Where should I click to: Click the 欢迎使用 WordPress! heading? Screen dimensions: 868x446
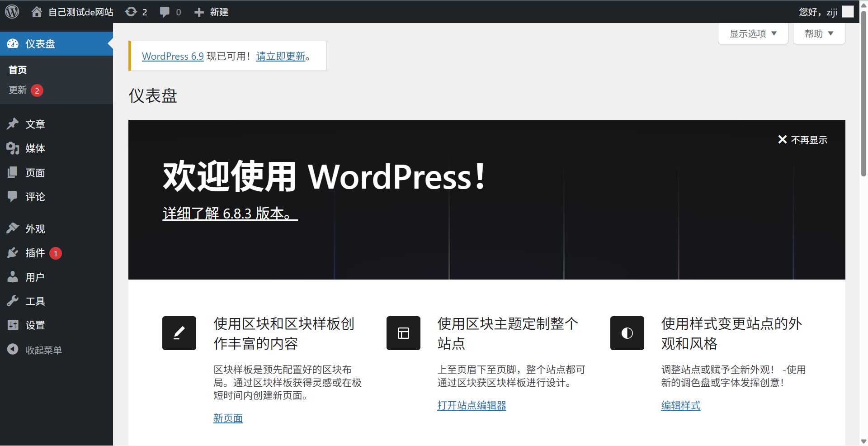[x=324, y=176]
